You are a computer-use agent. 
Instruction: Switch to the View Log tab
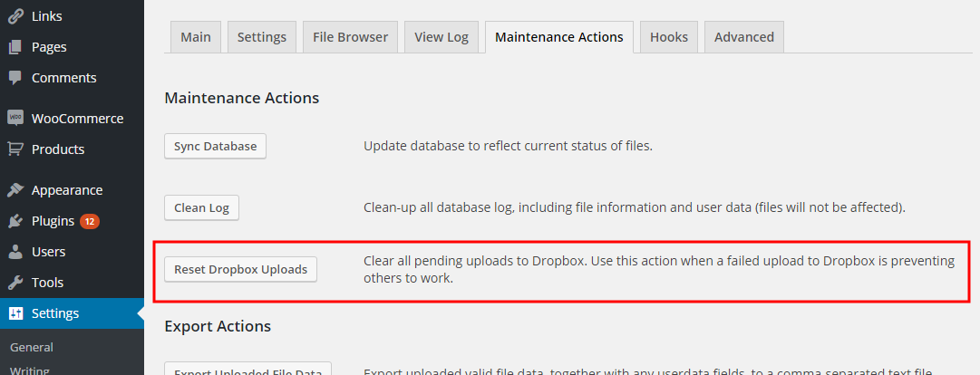pyautogui.click(x=441, y=37)
